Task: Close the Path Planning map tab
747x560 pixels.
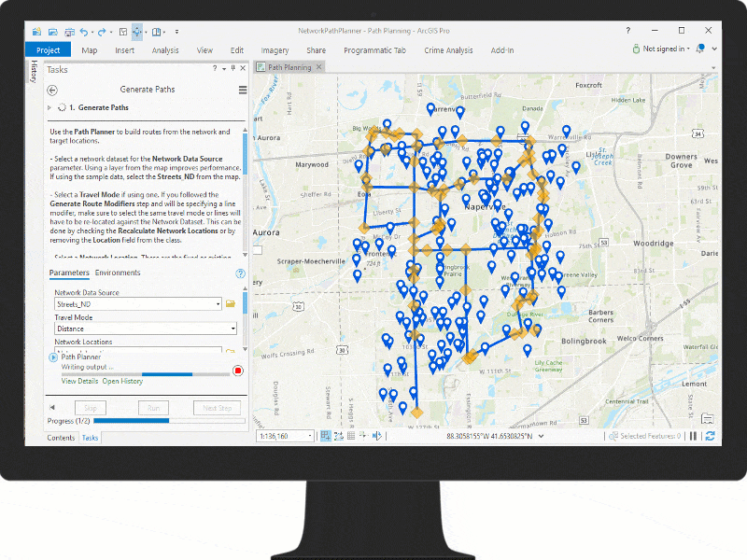Action: pos(319,66)
